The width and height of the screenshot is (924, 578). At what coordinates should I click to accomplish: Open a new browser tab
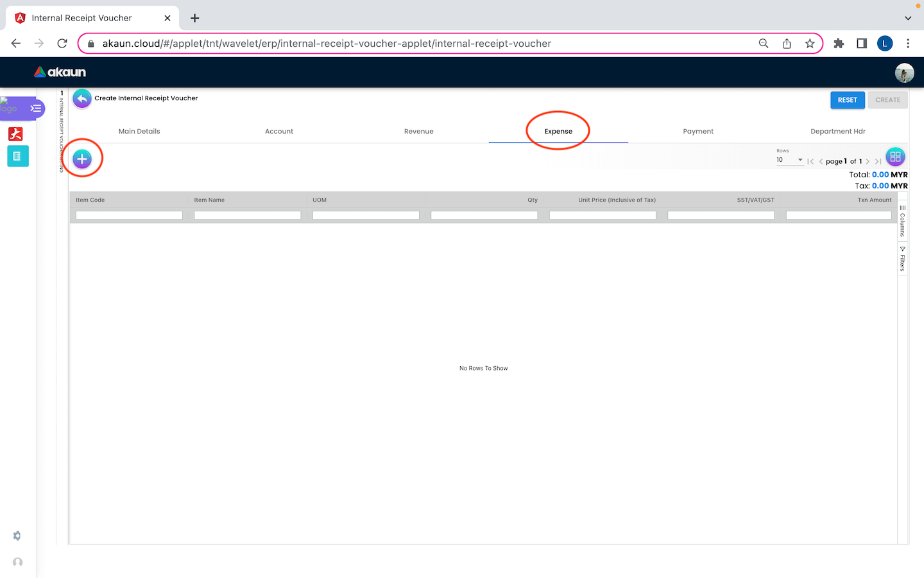195,18
